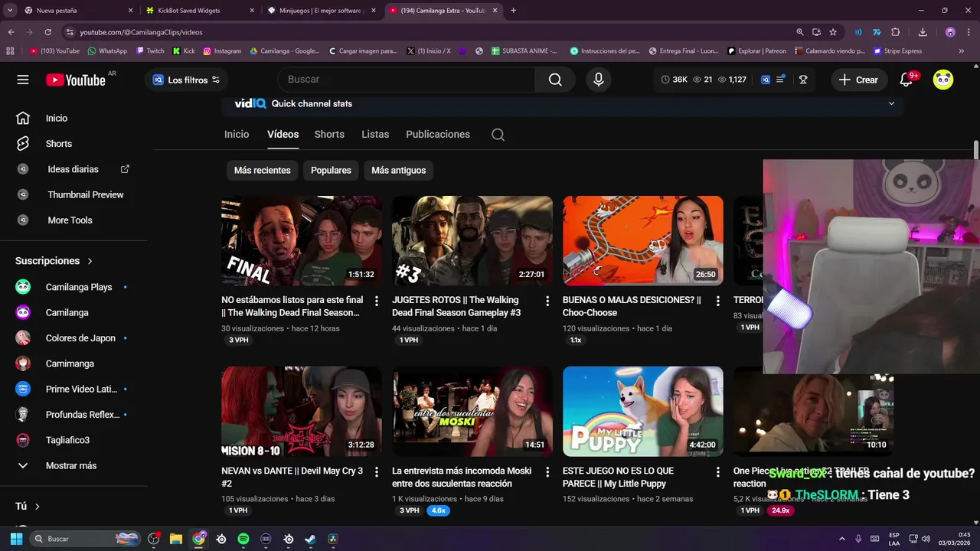980x551 pixels.
Task: Select the Populares filter chip
Action: (x=331, y=171)
